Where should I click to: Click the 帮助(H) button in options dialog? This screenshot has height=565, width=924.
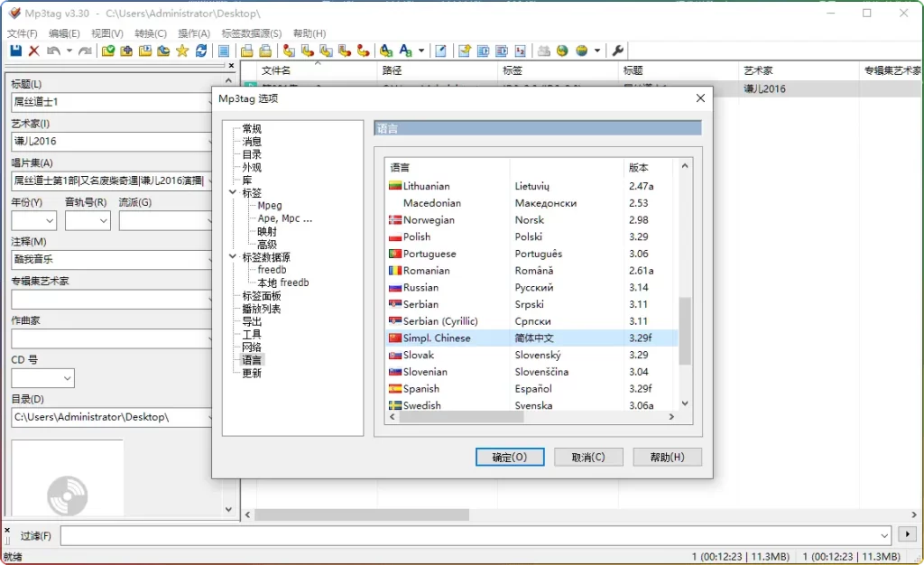click(667, 458)
